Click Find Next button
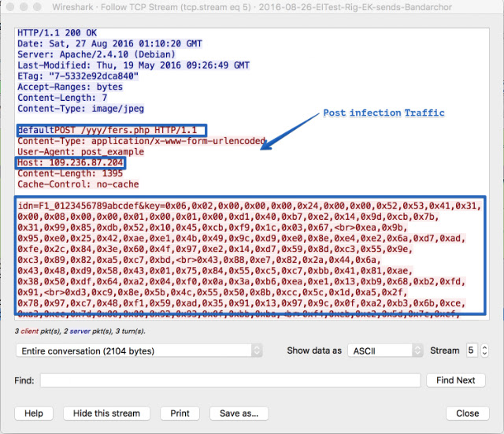The image size is (504, 434). [x=456, y=380]
